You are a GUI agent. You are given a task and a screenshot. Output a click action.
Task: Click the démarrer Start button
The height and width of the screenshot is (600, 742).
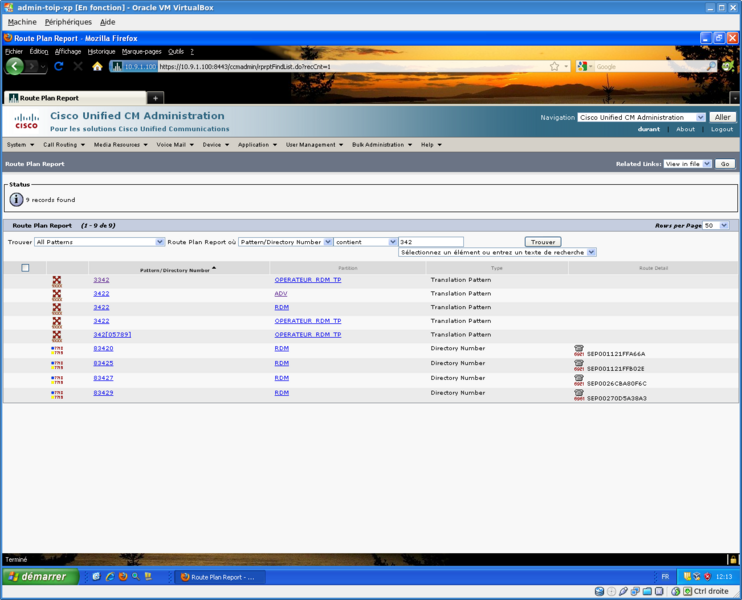[36, 577]
